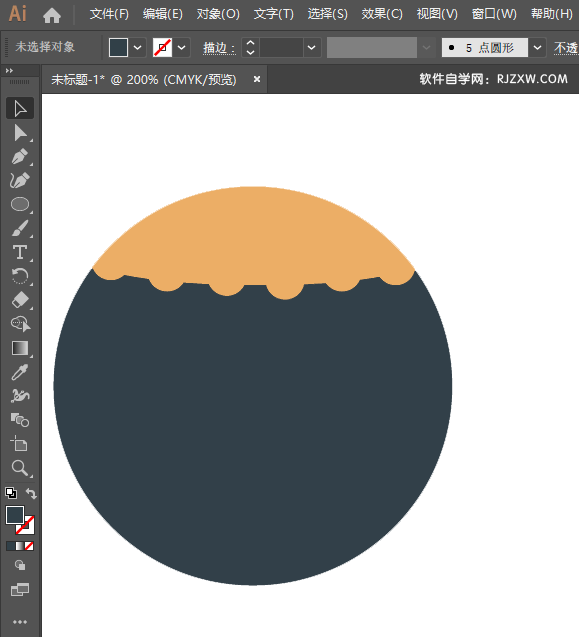Select the Pen tool
Image resolution: width=579 pixels, height=637 pixels.
20,157
